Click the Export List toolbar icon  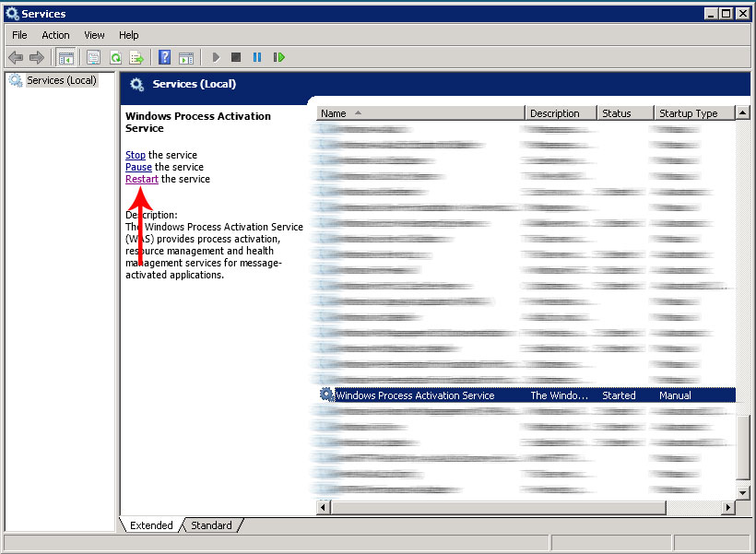137,57
